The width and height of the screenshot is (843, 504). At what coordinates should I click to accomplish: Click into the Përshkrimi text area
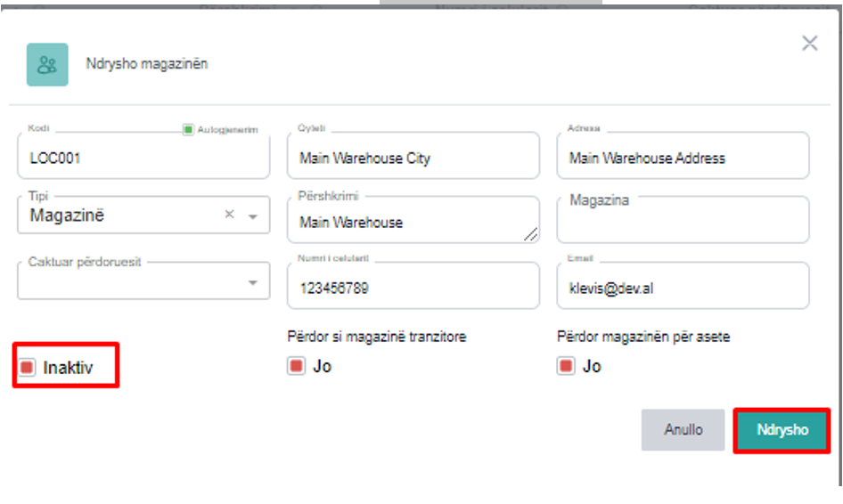click(x=405, y=222)
